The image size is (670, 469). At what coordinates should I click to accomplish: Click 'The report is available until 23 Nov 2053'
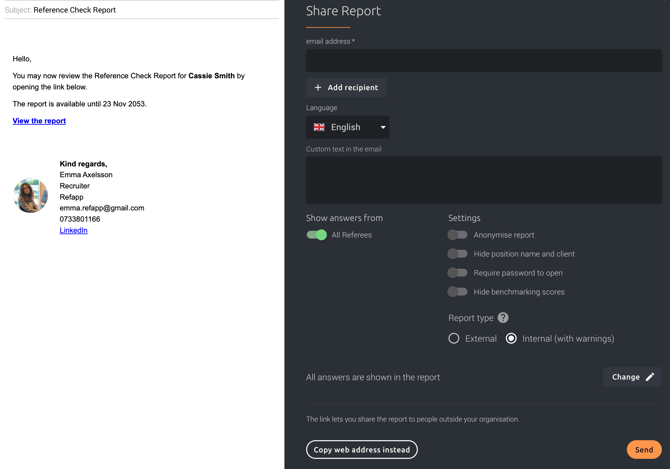click(79, 104)
